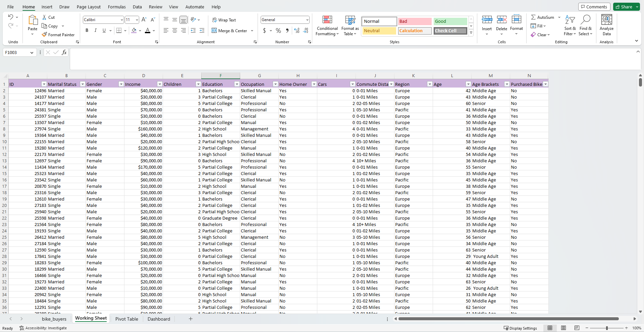This screenshot has height=332, width=644.
Task: Increase font size with the large A icon
Action: pyautogui.click(x=144, y=20)
